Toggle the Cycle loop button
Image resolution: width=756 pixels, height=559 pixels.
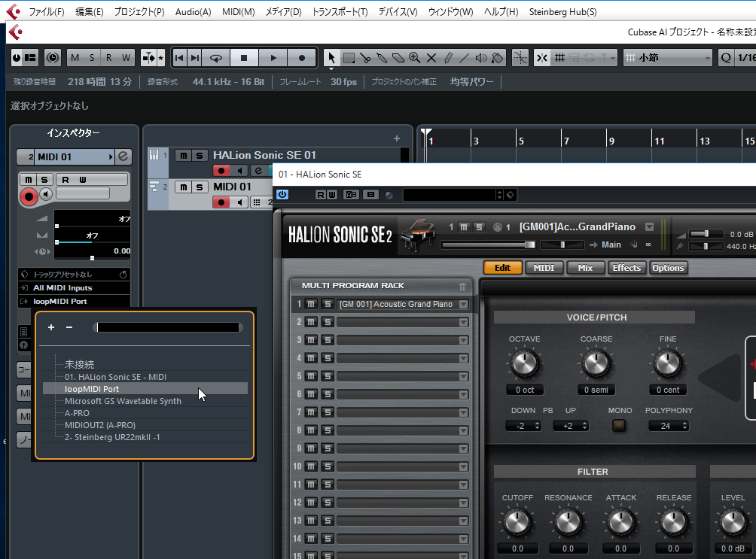tap(216, 59)
